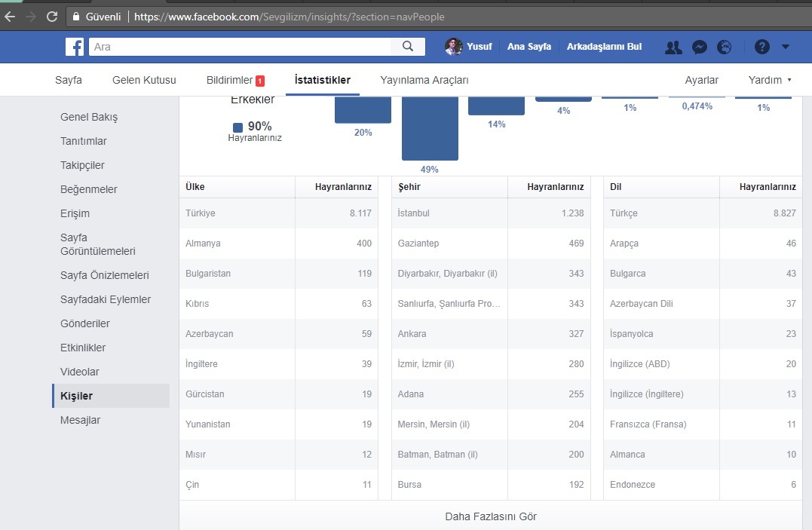Open Sayfa Önizlemeleri in sidebar
This screenshot has height=530, width=812.
pyautogui.click(x=104, y=275)
